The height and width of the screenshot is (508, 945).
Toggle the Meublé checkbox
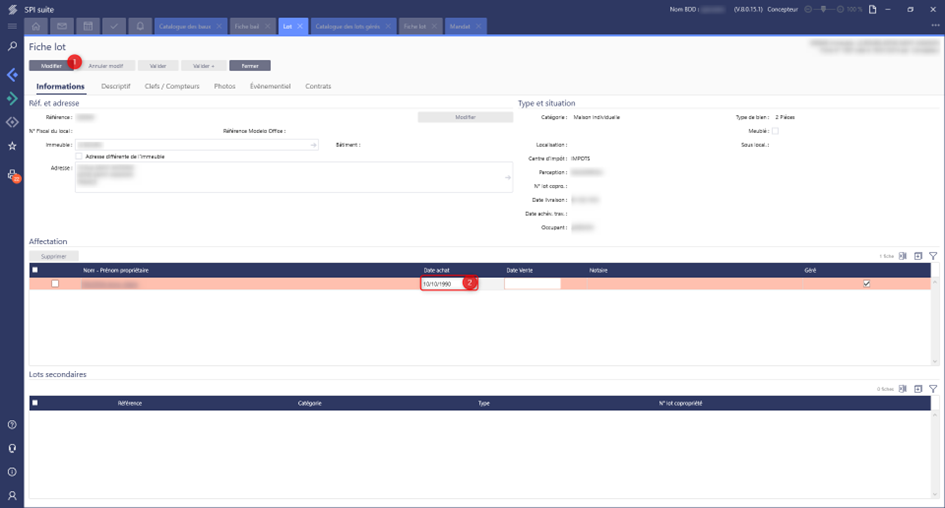pos(775,131)
